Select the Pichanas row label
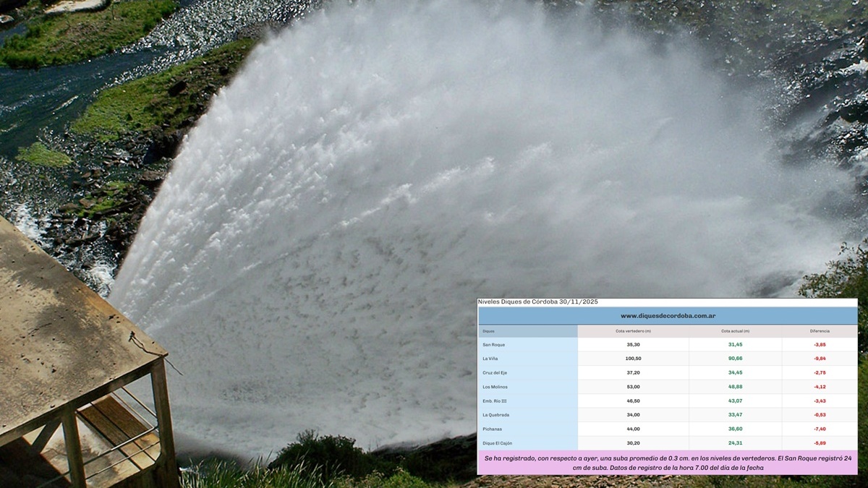Image resolution: width=868 pixels, height=488 pixels. [493, 429]
